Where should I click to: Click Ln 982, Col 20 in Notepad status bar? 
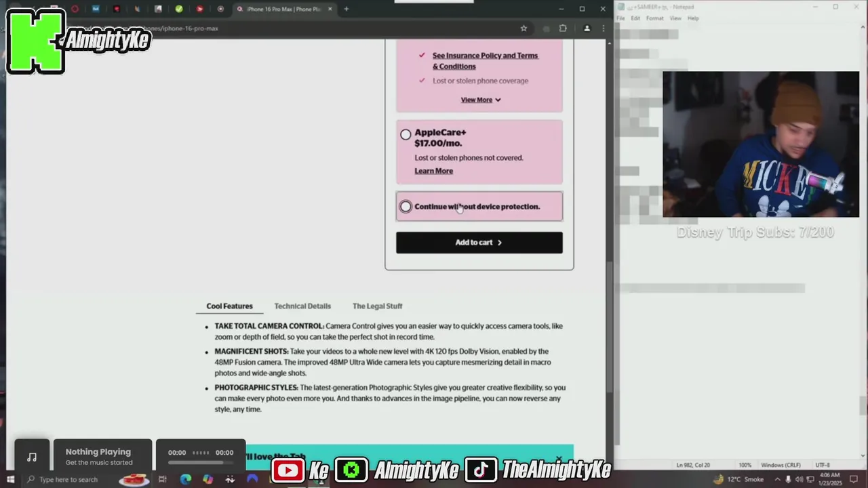pos(693,465)
